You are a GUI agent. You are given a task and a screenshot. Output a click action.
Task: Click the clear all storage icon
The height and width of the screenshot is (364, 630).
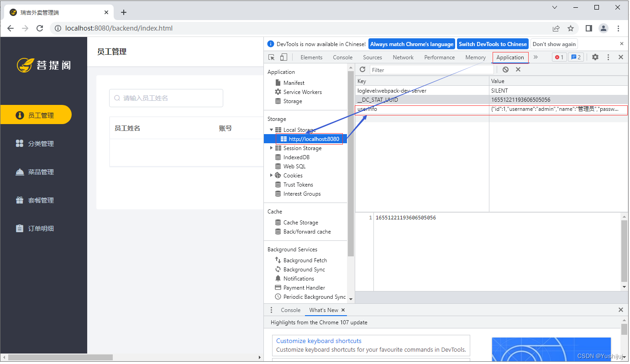pos(505,69)
